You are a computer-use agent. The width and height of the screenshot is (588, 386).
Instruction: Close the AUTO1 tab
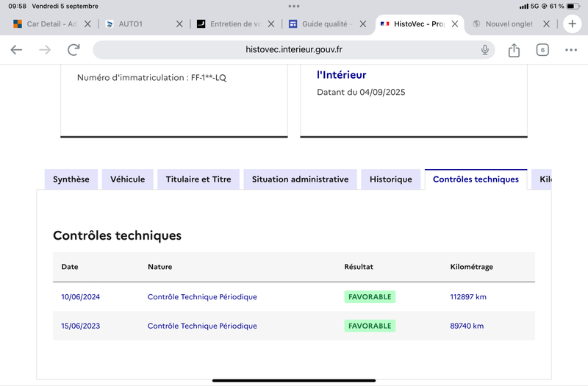(x=179, y=24)
